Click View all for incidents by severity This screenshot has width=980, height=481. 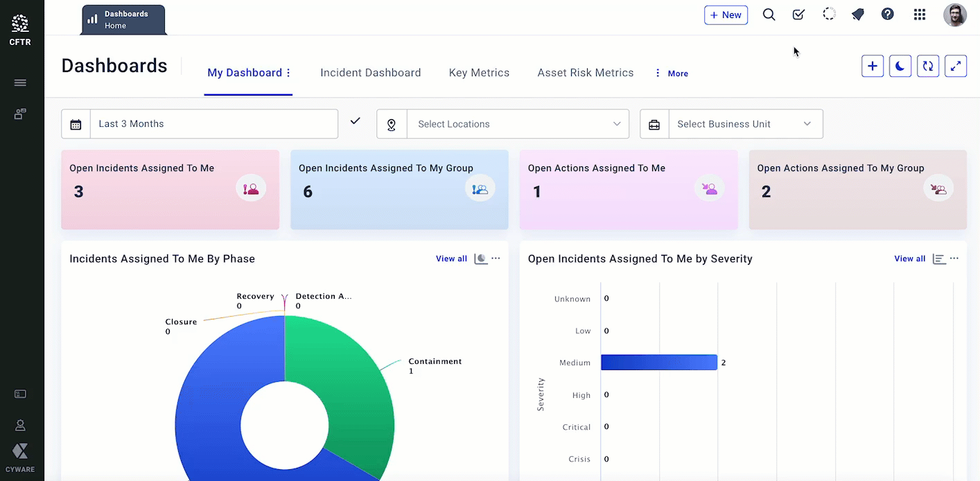coord(909,259)
